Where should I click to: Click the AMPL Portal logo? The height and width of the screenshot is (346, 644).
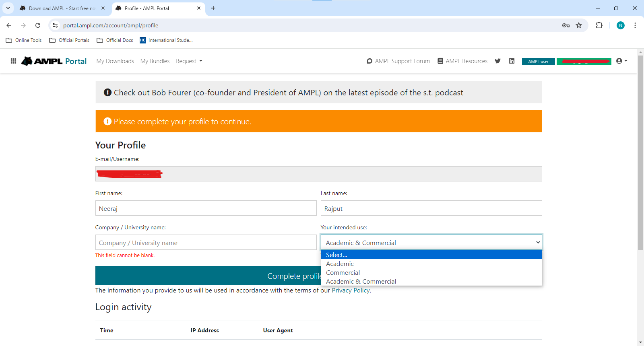pos(54,61)
